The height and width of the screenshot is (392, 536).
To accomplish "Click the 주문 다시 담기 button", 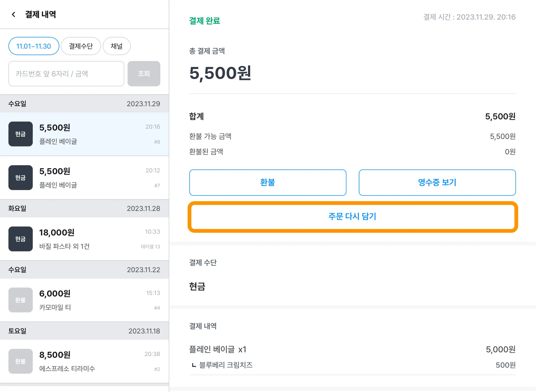I will click(x=352, y=217).
